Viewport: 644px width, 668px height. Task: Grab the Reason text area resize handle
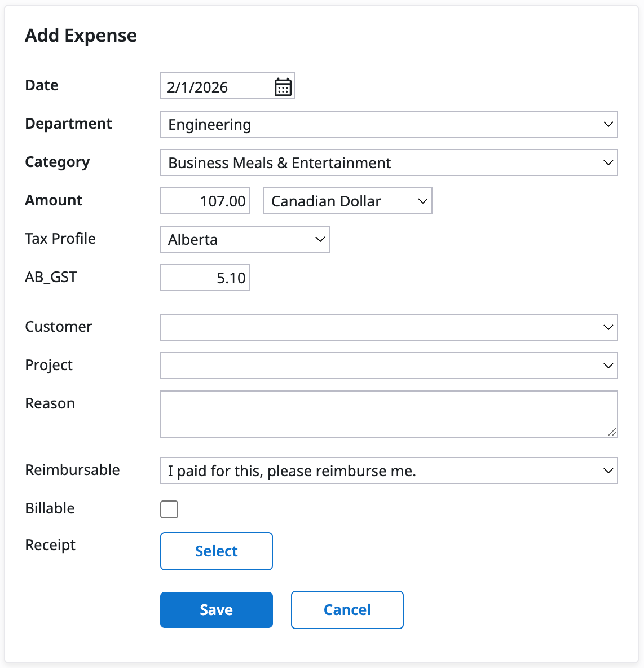pos(612,432)
